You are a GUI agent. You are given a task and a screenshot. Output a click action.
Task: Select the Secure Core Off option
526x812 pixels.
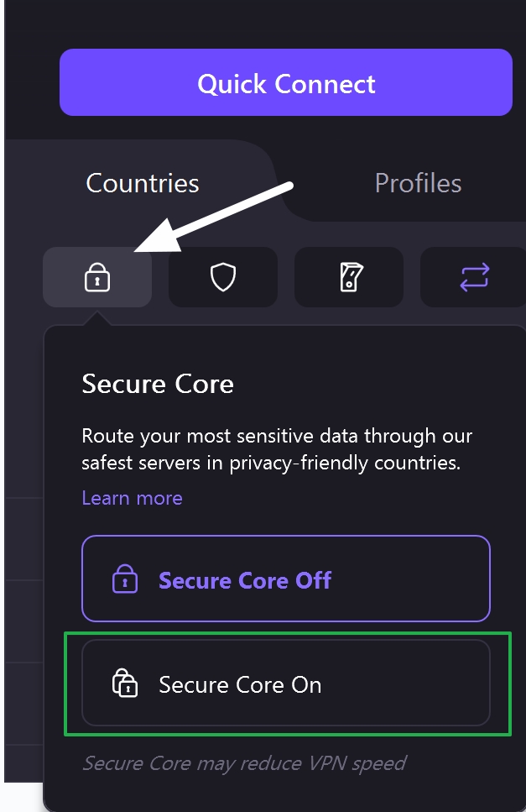(285, 579)
